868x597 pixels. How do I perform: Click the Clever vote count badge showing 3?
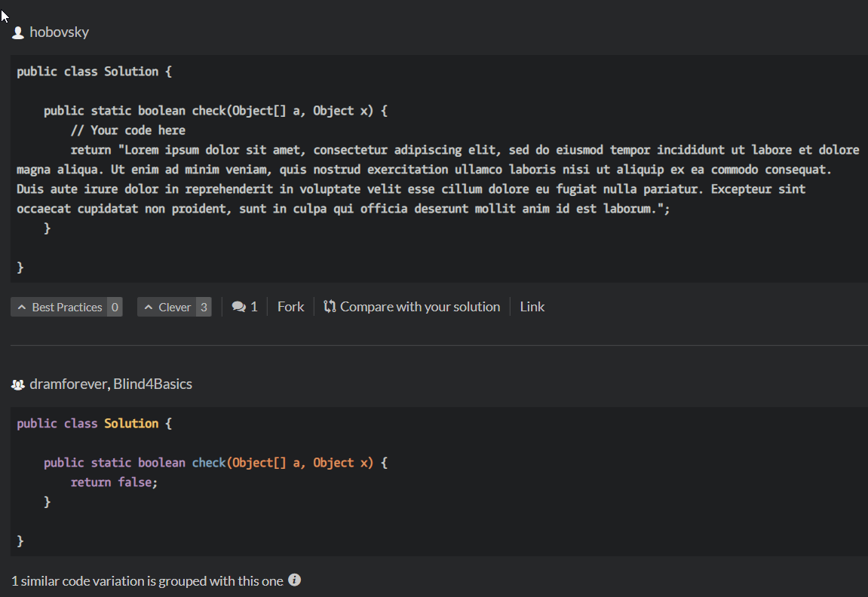point(204,306)
